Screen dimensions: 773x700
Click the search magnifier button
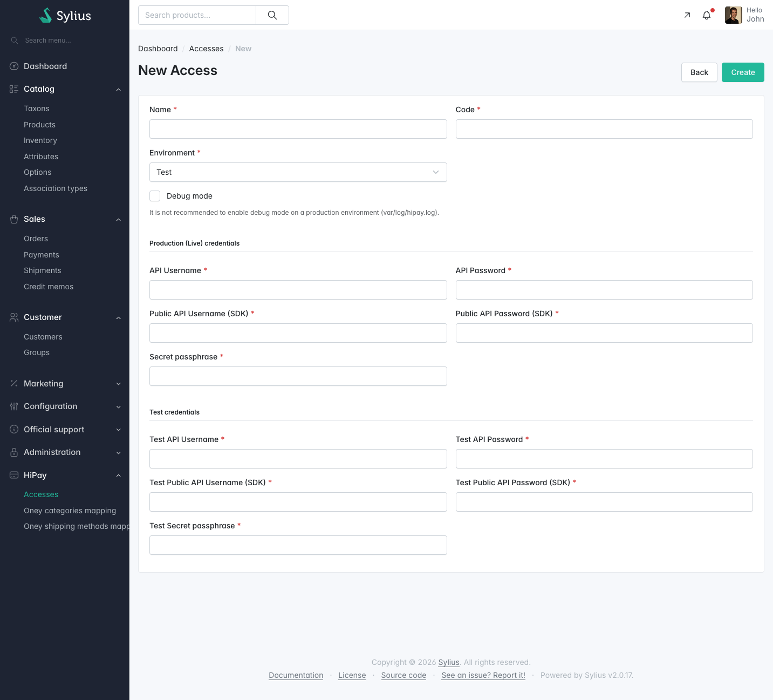point(272,15)
